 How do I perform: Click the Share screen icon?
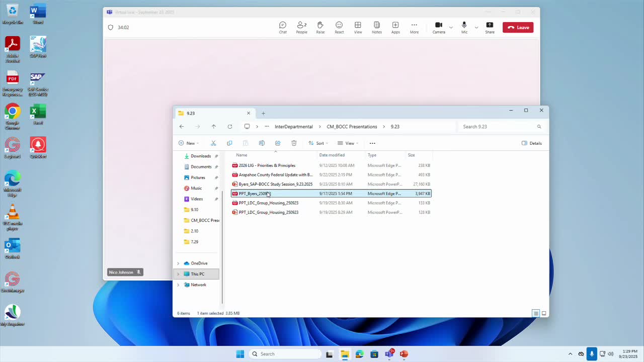click(490, 28)
